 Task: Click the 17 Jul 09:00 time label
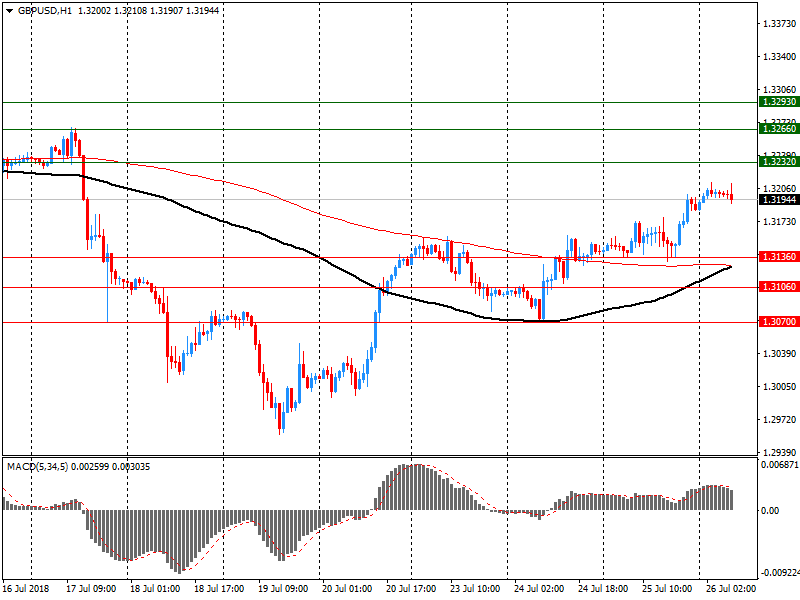91,589
